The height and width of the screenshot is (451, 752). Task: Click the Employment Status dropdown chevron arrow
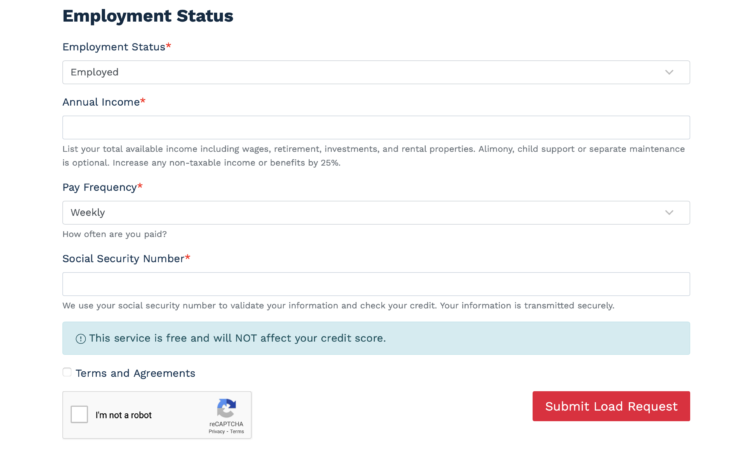tap(669, 72)
